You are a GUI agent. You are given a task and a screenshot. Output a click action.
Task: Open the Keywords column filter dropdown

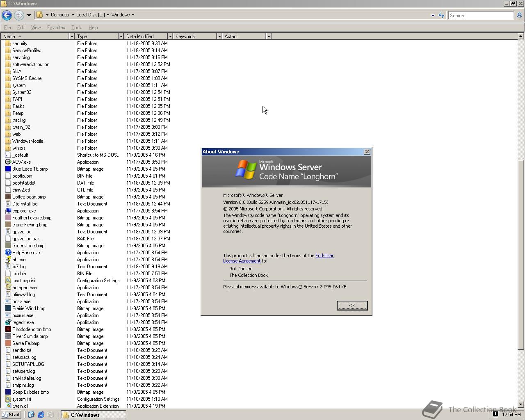219,37
